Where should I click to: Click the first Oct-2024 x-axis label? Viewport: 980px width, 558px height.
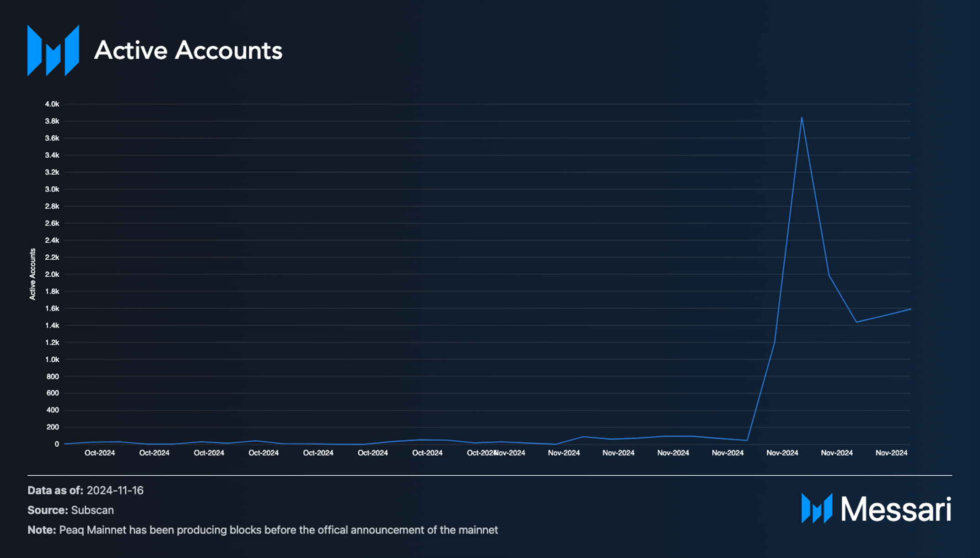point(100,453)
